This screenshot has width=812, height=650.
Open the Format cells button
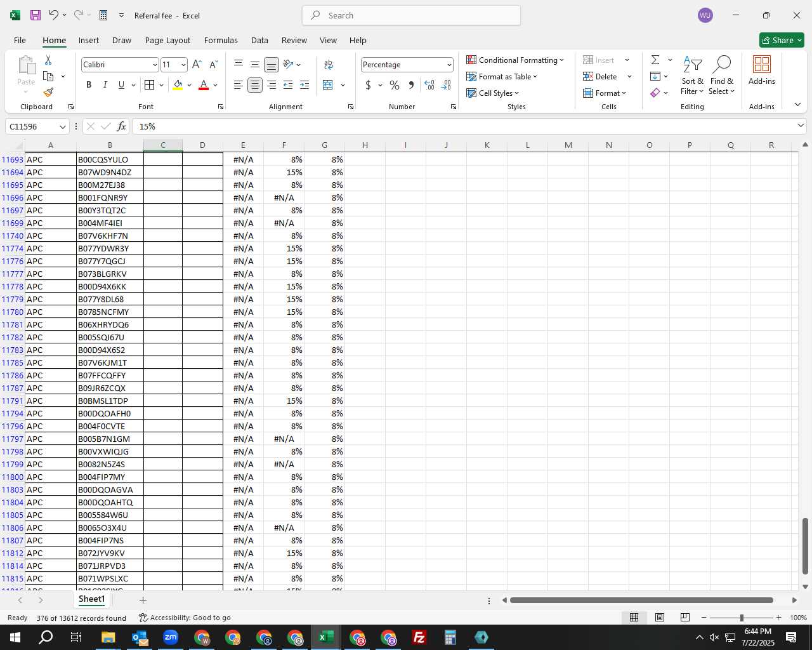pos(605,93)
